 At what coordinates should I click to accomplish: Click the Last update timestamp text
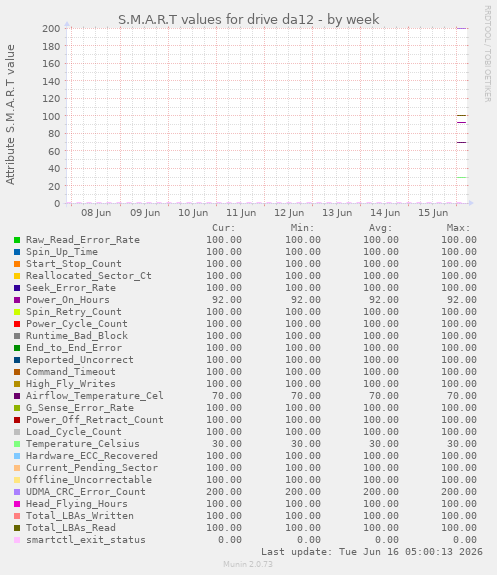pyautogui.click(x=372, y=552)
